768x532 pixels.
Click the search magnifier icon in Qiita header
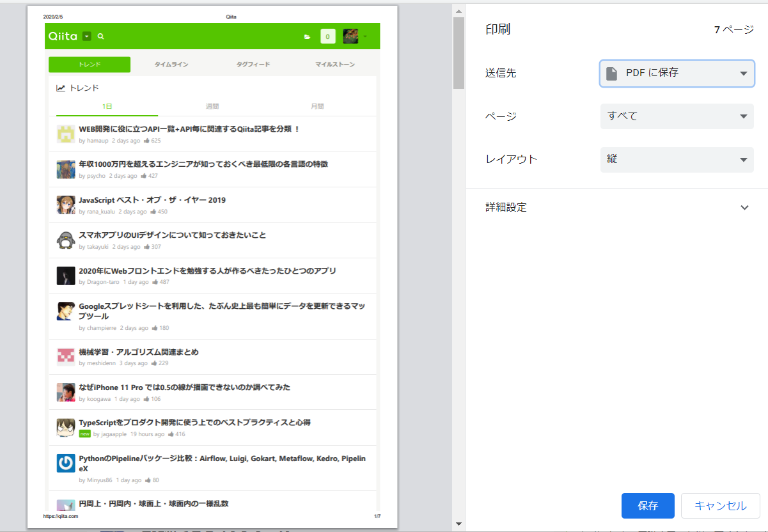point(100,36)
